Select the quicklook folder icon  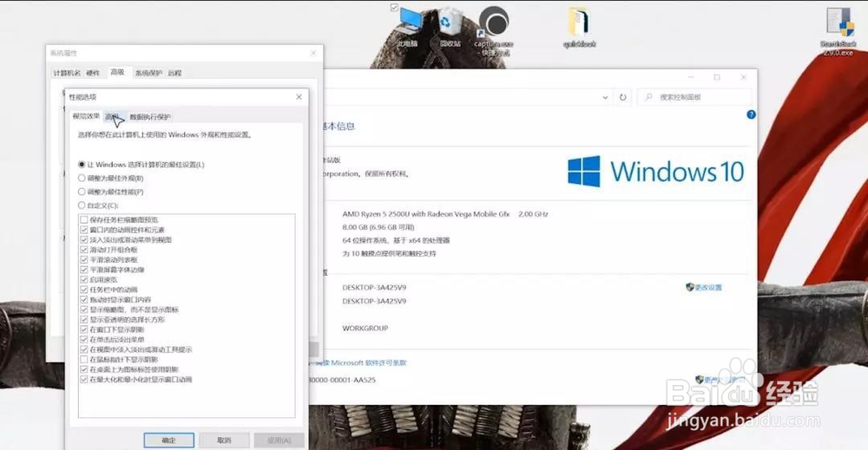(579, 28)
